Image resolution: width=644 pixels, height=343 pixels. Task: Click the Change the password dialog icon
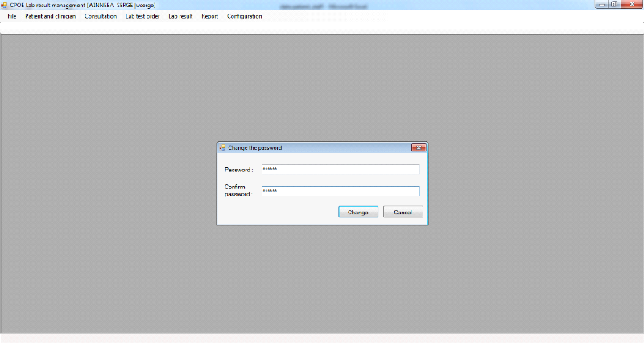(222, 147)
